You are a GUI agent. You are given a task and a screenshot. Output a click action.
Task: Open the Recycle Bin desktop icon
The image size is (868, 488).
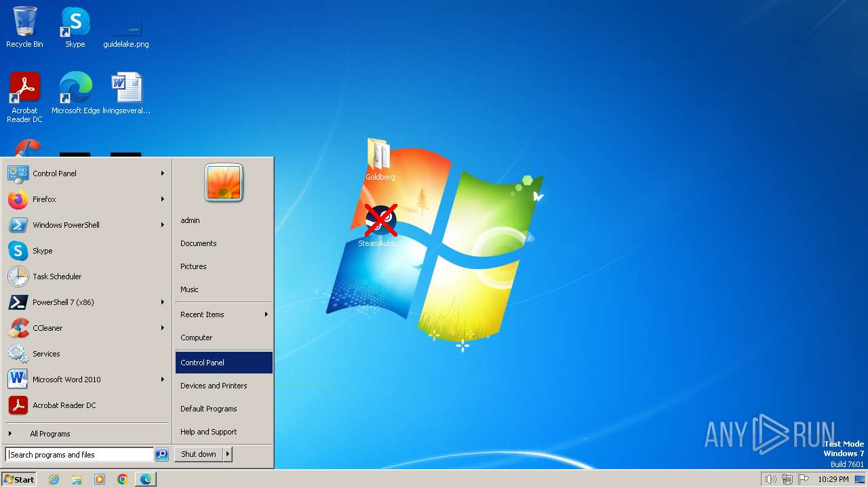click(x=24, y=27)
